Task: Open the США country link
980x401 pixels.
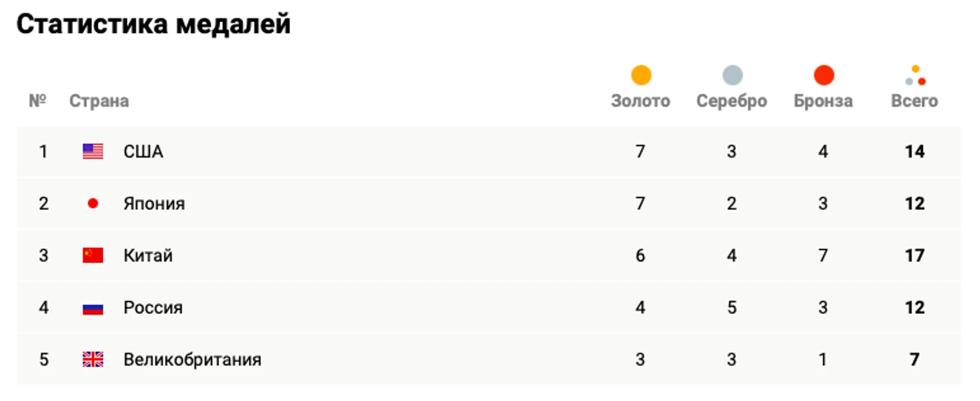Action: pos(144,152)
